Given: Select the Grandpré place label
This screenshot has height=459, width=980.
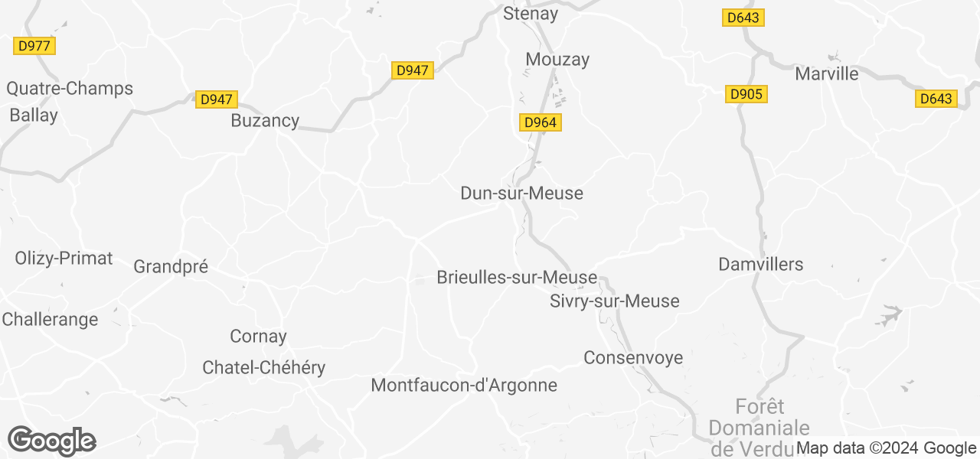Looking at the screenshot, I should pyautogui.click(x=171, y=267).
